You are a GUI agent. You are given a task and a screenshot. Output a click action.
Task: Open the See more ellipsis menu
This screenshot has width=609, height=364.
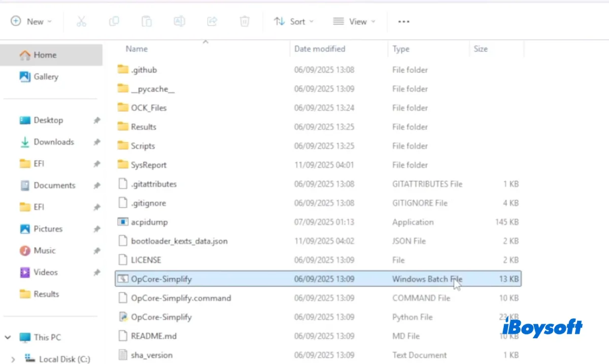pyautogui.click(x=403, y=21)
